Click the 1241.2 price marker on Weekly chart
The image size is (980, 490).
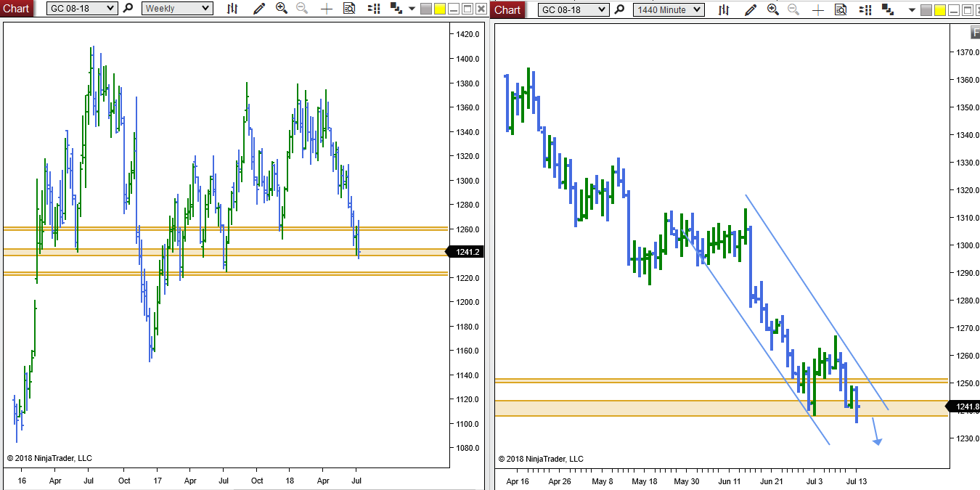tap(465, 252)
